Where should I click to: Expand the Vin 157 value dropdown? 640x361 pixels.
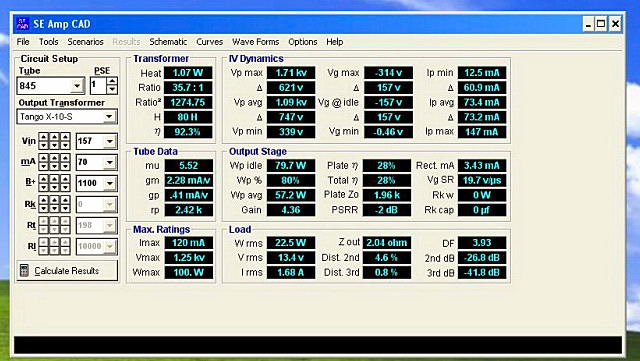point(110,141)
